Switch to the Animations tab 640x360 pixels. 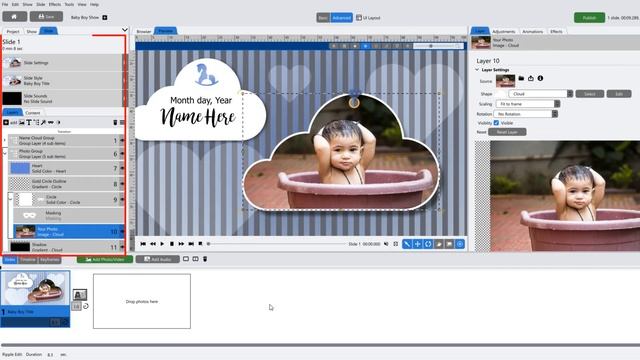(533, 31)
